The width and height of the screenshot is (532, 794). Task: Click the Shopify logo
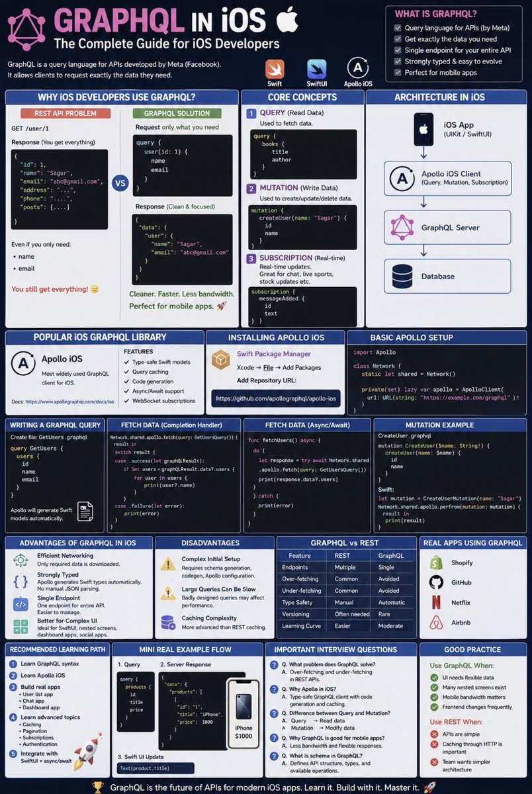point(435,562)
